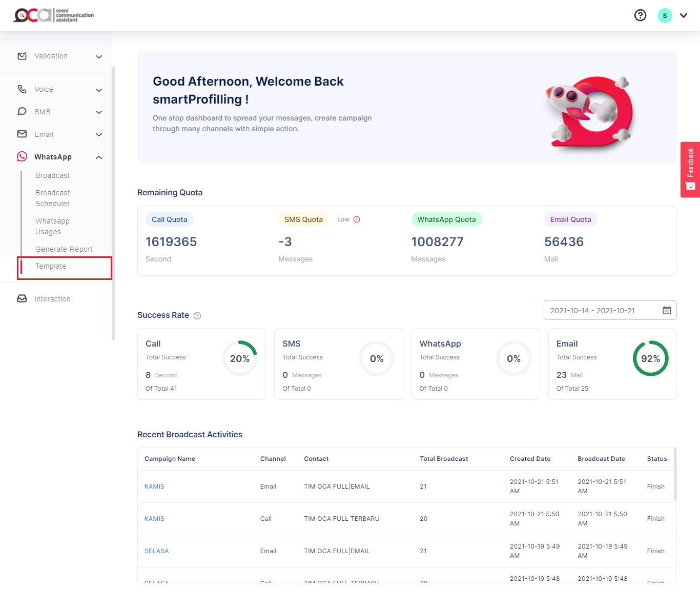Click the Email 92% success progress ring

[x=650, y=358]
